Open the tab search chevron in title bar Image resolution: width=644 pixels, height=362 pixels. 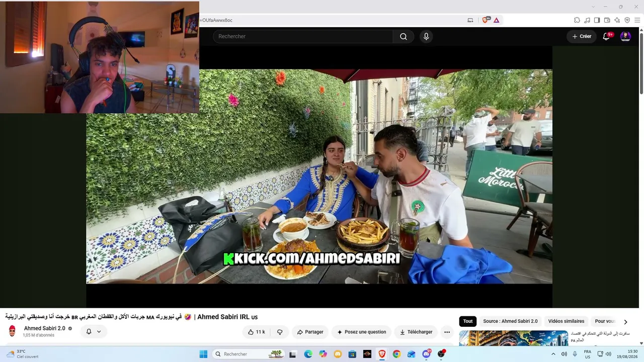(593, 7)
